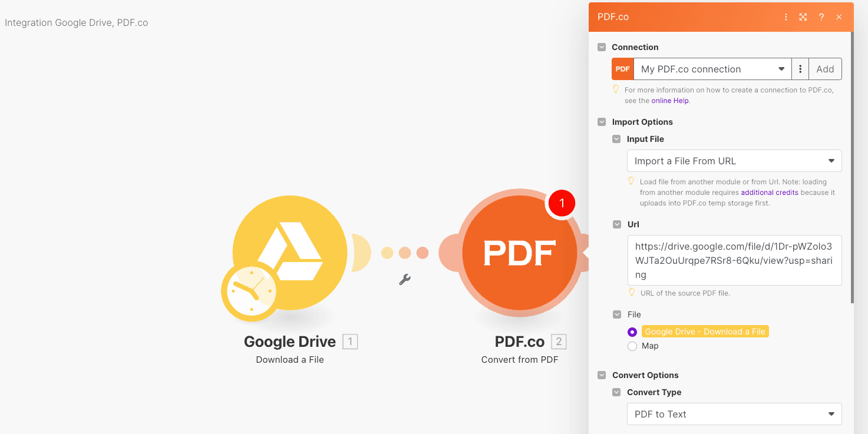Image resolution: width=868 pixels, height=434 pixels.
Task: Toggle the Input File checkbox
Action: pos(616,140)
